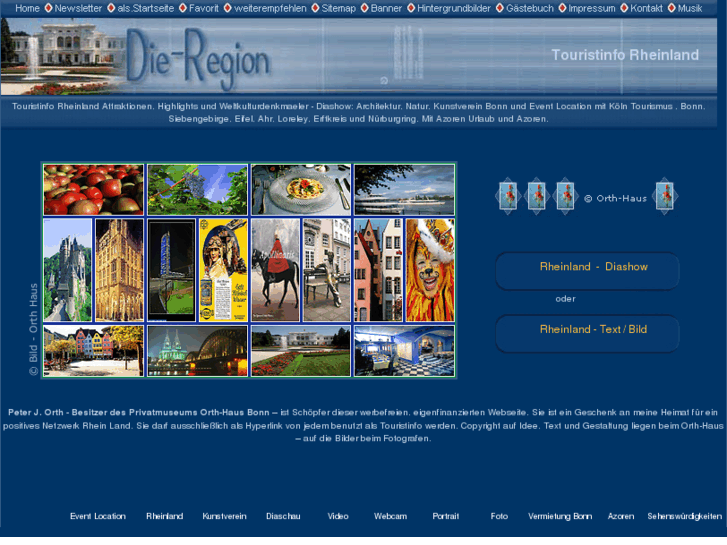Click the blue restaurant interior thumbnail
Image resolution: width=727 pixels, height=545 pixels.
tap(404, 351)
